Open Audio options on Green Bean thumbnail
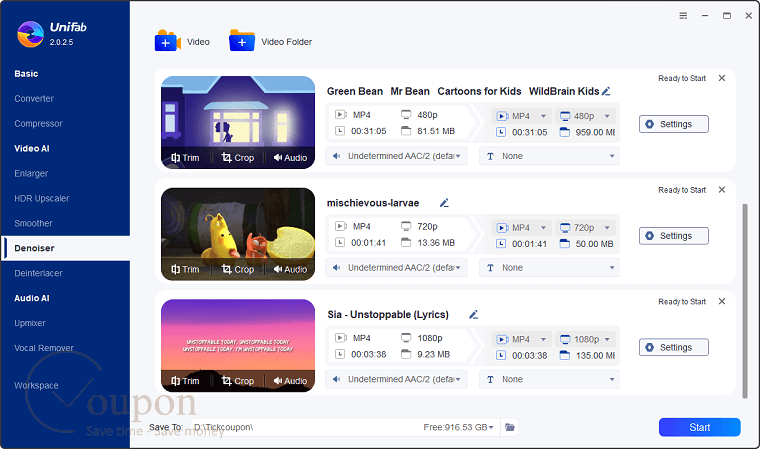Screen dimensions: 760x449 point(290,158)
